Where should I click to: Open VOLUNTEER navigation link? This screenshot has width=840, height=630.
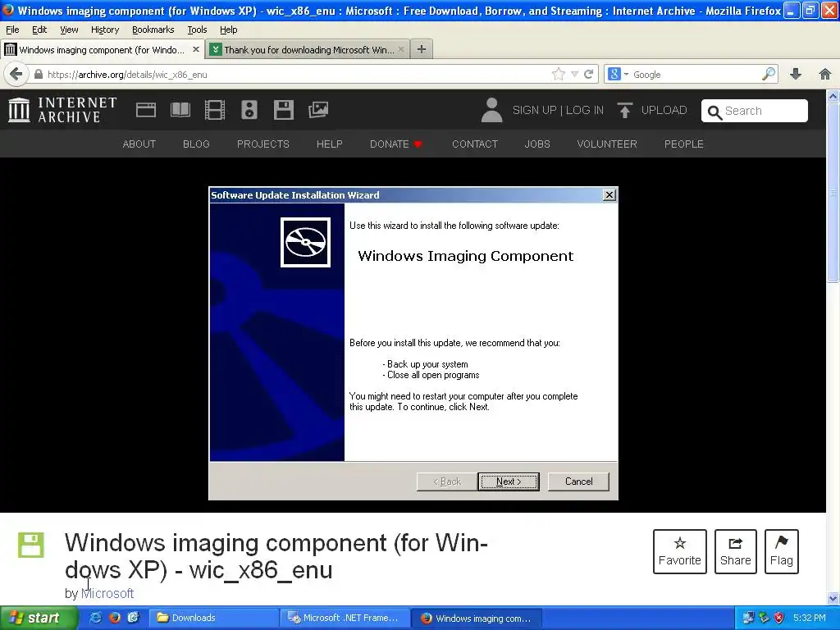coord(607,144)
